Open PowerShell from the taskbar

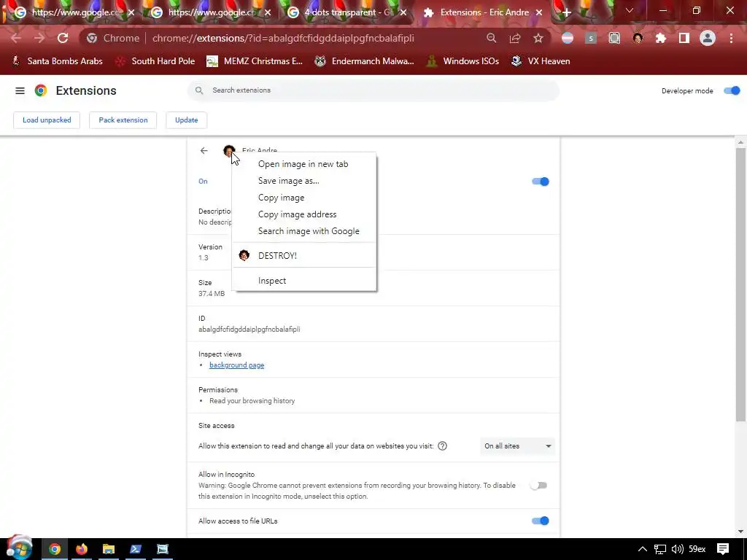[136, 549]
